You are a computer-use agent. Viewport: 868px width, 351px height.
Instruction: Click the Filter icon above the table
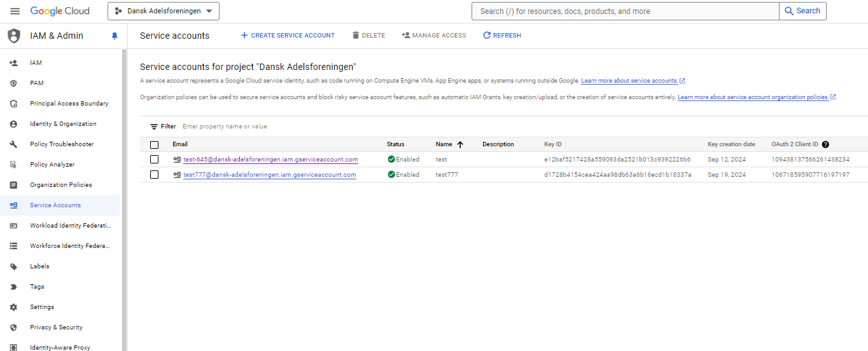[x=154, y=127]
